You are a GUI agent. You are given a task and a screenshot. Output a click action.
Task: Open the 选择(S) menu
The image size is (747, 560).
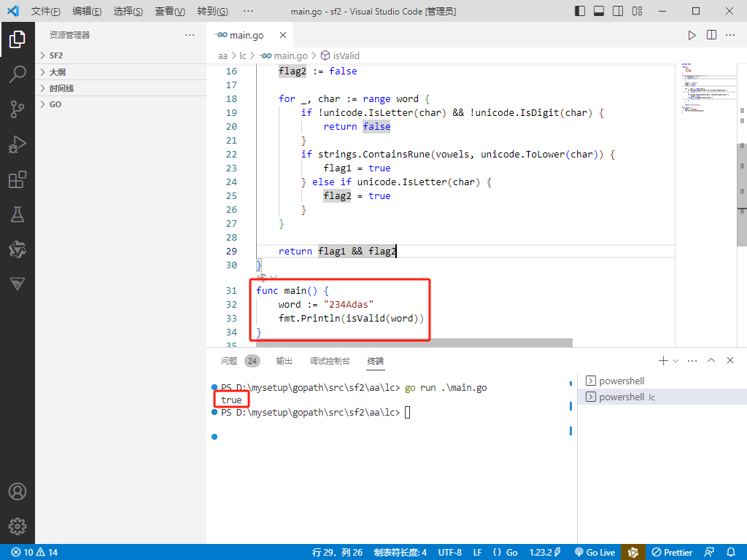pos(128,11)
